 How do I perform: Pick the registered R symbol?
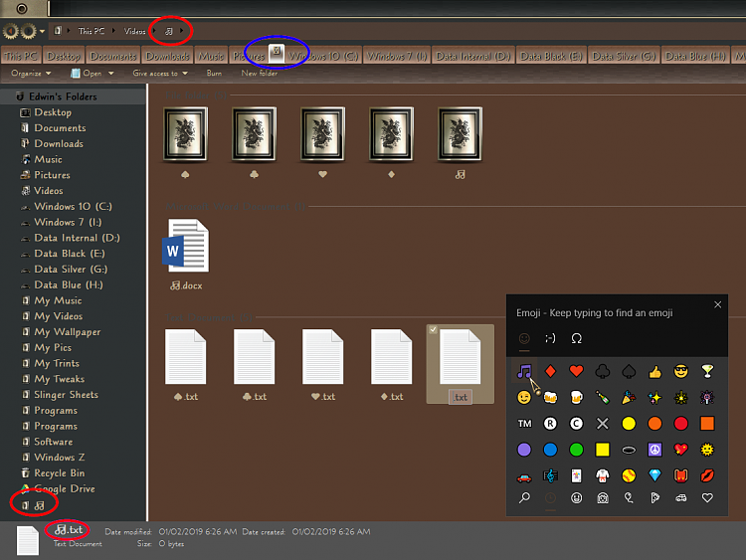click(550, 424)
